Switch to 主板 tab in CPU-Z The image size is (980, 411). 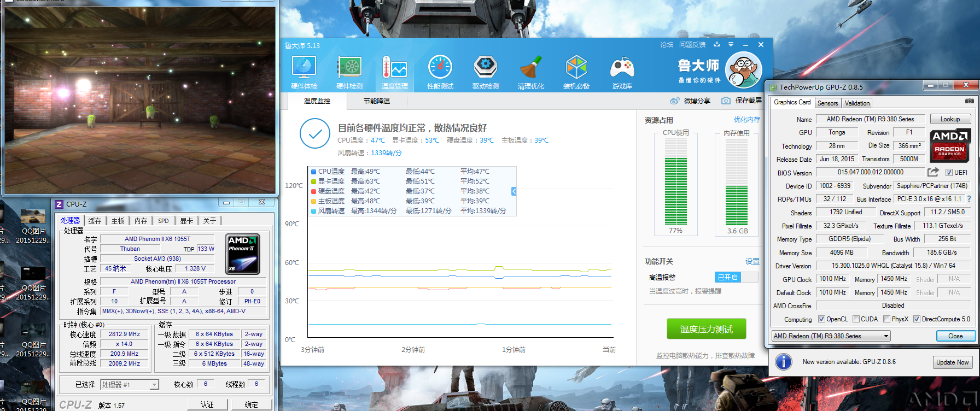118,221
